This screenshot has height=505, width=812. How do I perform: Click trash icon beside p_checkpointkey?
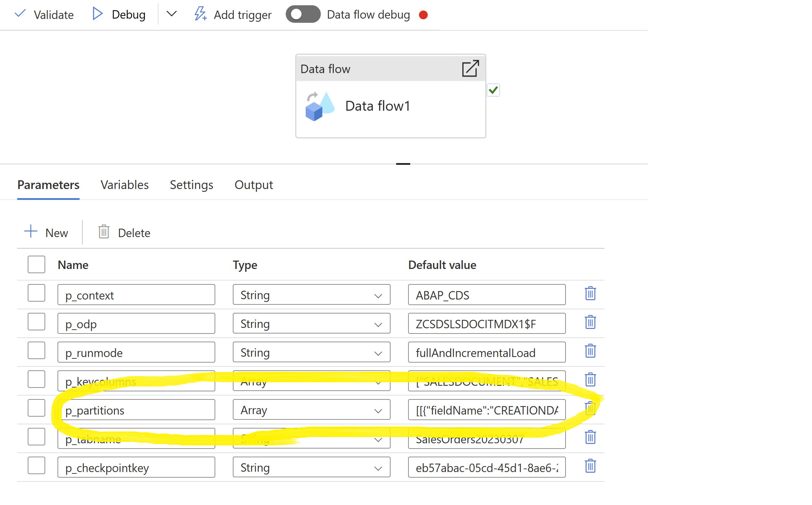tap(590, 466)
